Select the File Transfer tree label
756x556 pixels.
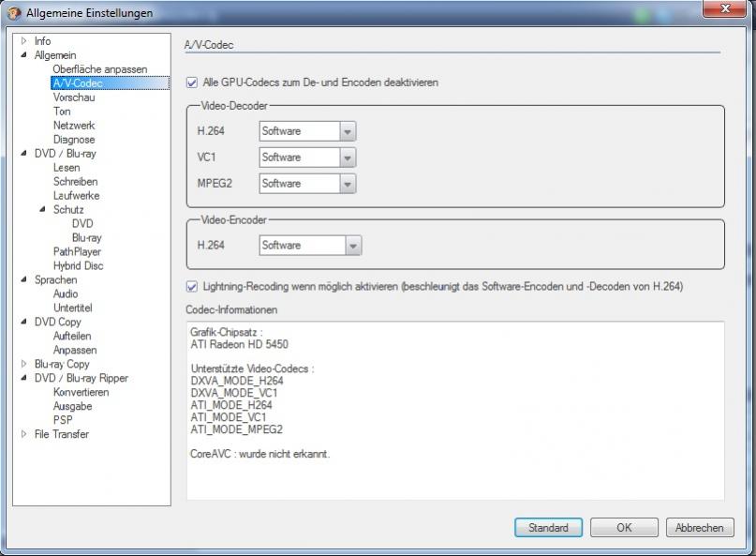[62, 434]
